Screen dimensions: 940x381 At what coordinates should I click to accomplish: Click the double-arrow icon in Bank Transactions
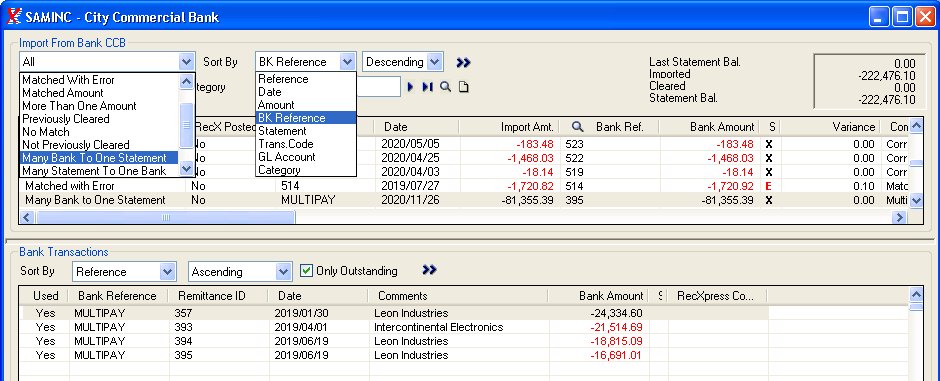click(x=429, y=270)
